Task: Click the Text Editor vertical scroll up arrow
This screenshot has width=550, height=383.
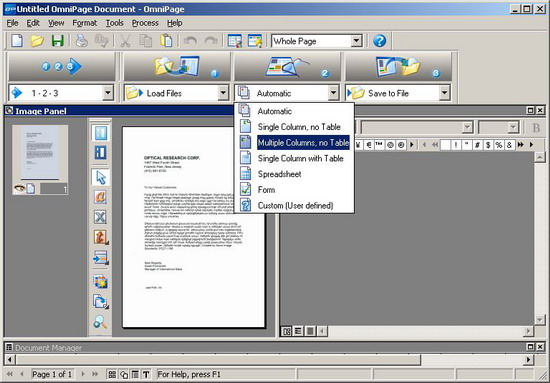Action: (x=539, y=157)
